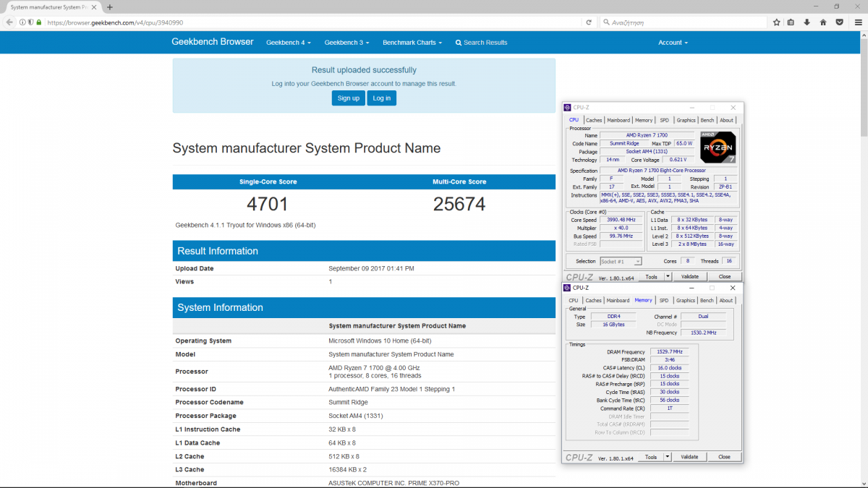Expand the Geekbench 3 dropdown menu

346,43
